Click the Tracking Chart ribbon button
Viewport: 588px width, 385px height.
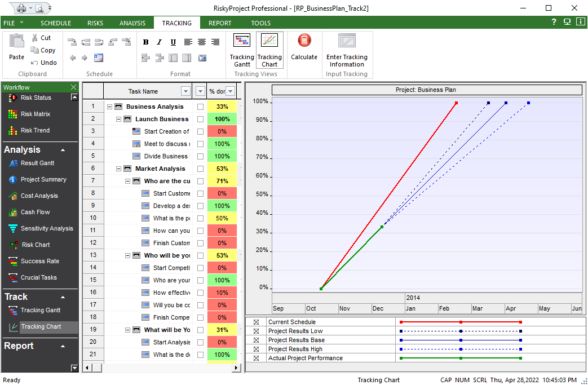click(269, 50)
